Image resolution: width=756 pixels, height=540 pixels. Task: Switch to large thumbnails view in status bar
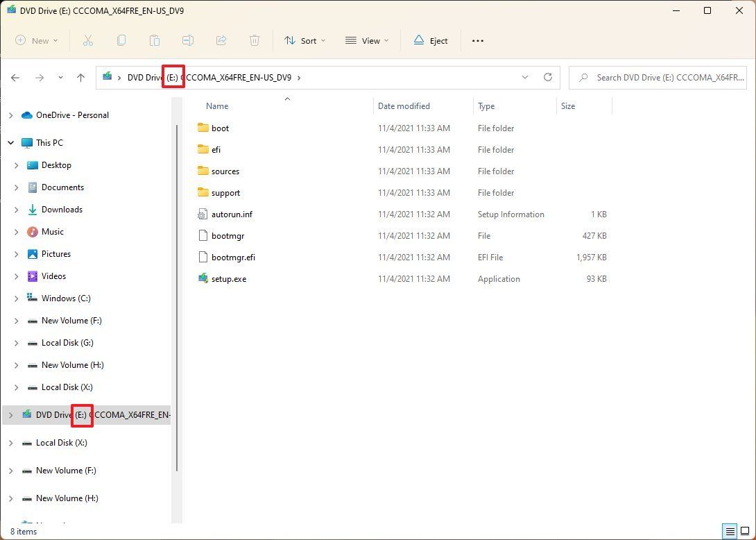coord(745,531)
